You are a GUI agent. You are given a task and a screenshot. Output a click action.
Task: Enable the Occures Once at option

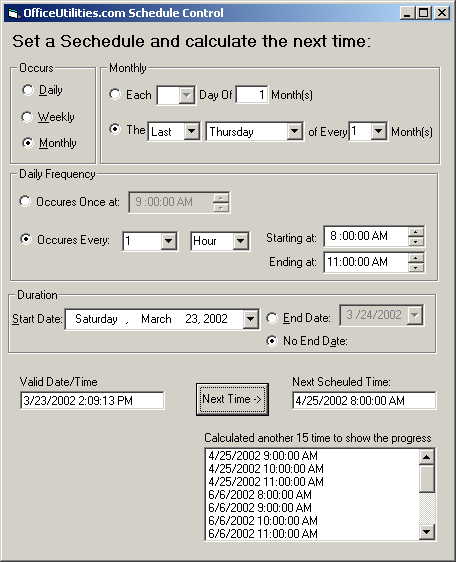25,201
